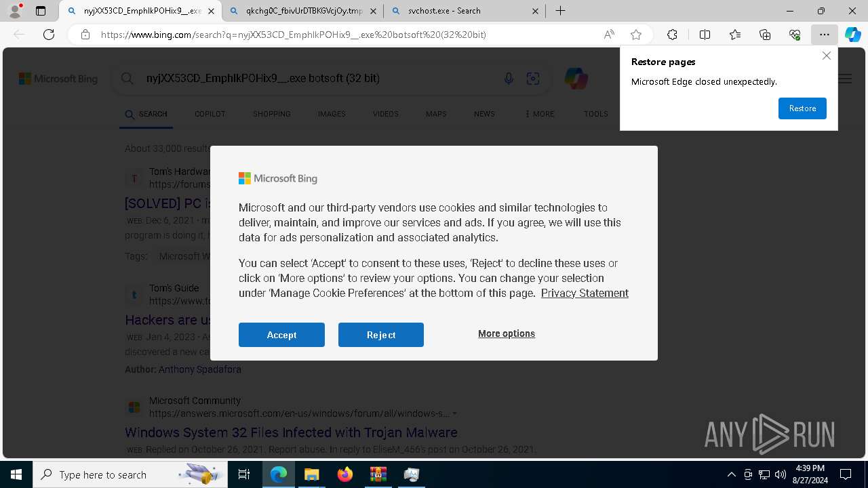Open Windows System 32 Files Infected result
Image resolution: width=868 pixels, height=488 pixels.
coord(291,432)
